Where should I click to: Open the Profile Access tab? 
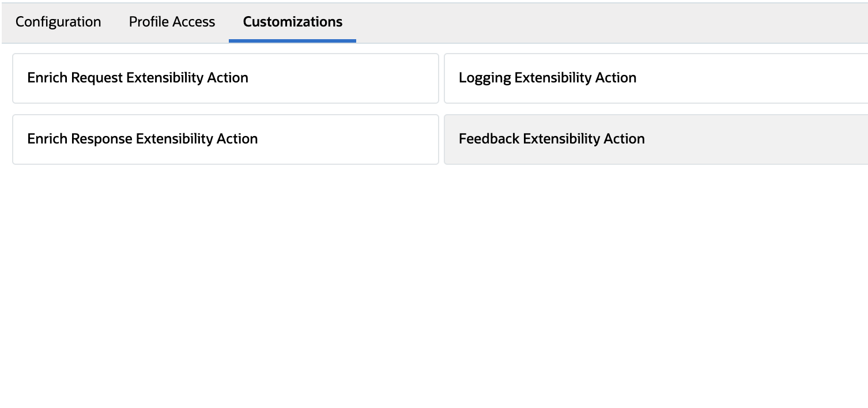[x=171, y=22]
